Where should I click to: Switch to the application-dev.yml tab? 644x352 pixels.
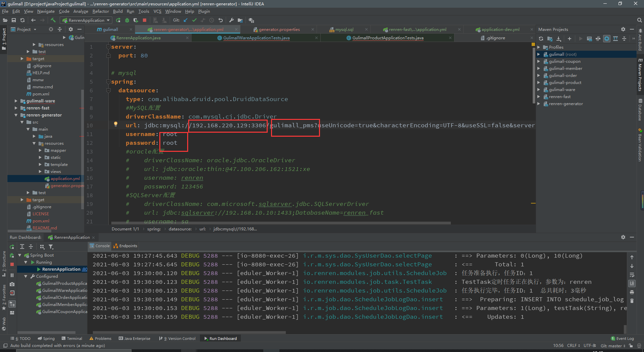coord(500,29)
